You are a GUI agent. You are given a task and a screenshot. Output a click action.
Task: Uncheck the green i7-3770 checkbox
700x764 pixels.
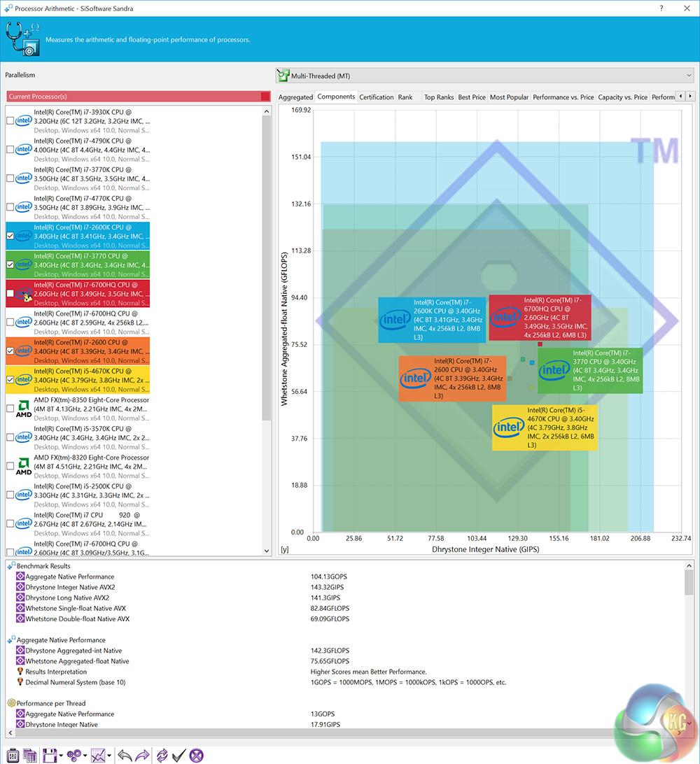point(10,264)
